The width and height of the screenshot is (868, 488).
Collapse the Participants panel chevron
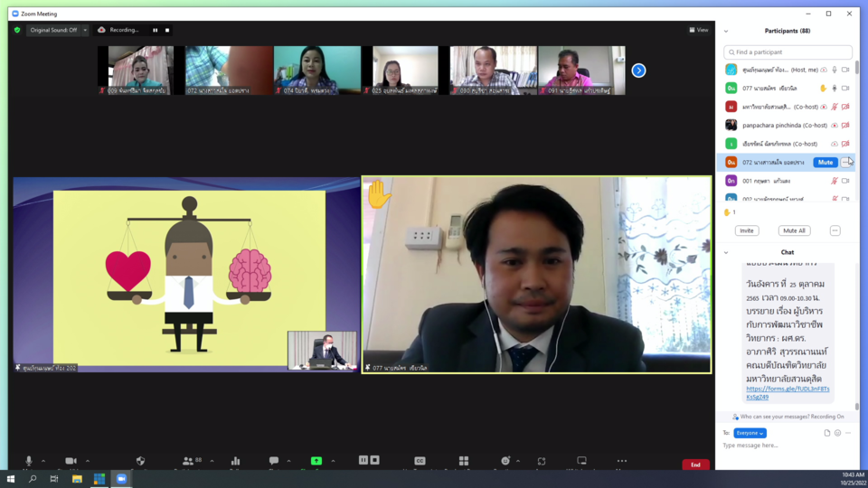point(726,31)
